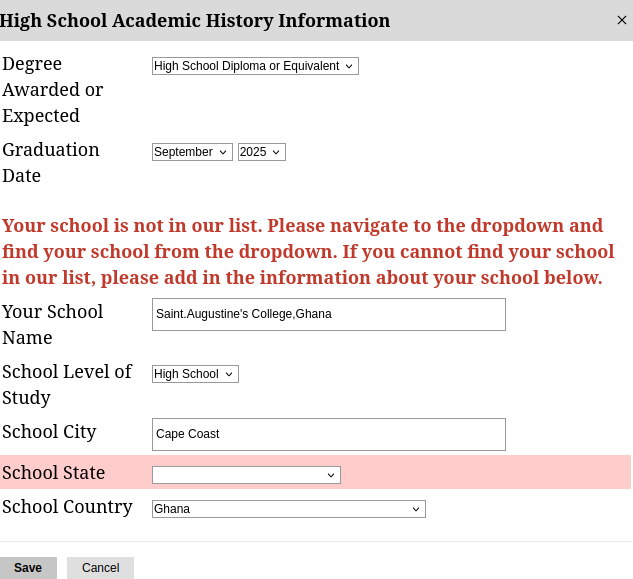Click the highlighted School State label
Viewport: 633px width, 579px height.
pyautogui.click(x=53, y=473)
